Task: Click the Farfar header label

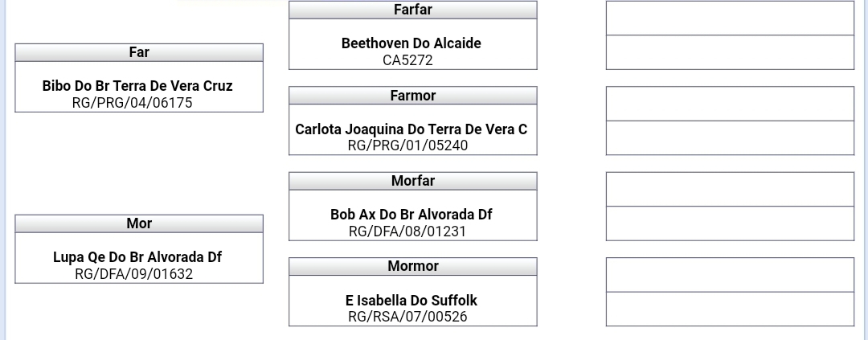Action: (x=413, y=10)
